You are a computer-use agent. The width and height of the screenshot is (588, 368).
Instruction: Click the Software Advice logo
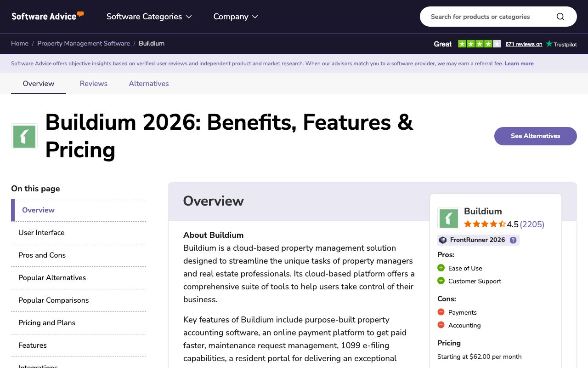(48, 16)
